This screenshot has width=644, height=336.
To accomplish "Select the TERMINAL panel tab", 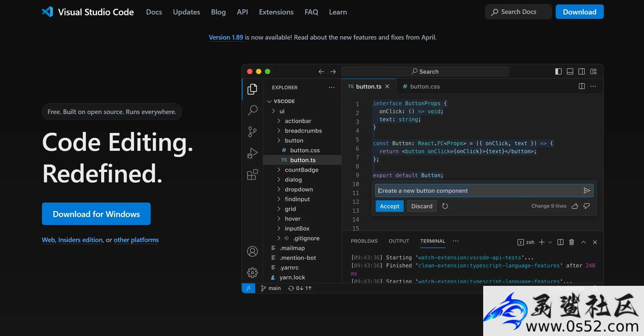I will pos(432,241).
